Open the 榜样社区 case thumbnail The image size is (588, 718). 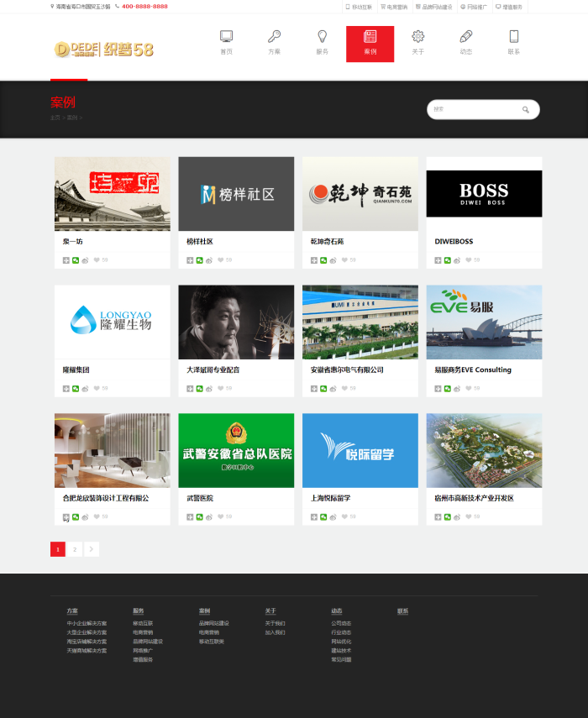236,194
